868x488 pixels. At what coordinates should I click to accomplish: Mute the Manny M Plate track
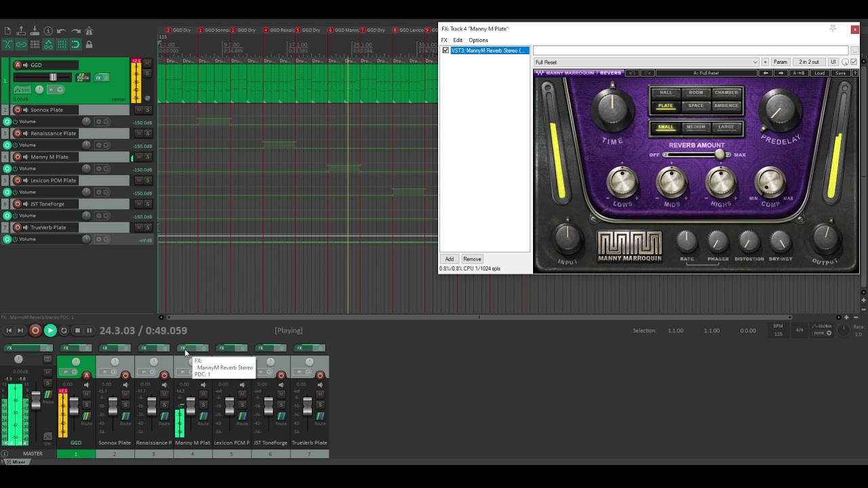tap(139, 157)
